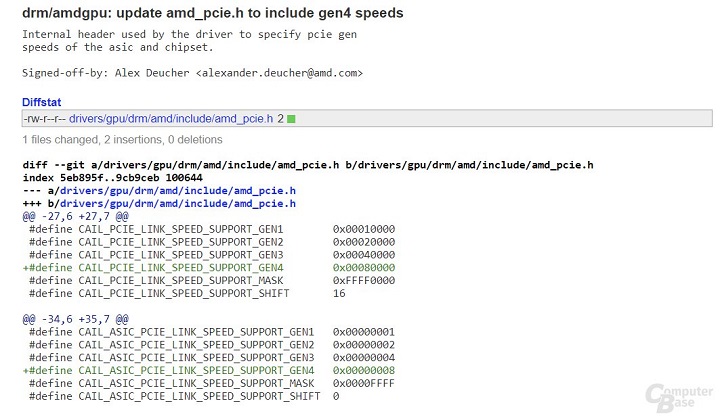Click the CAIL_PCIE_LINK_SPEED_SUPPORT_GEN2 define
Viewport: 720px width, 420px height.
point(156,242)
